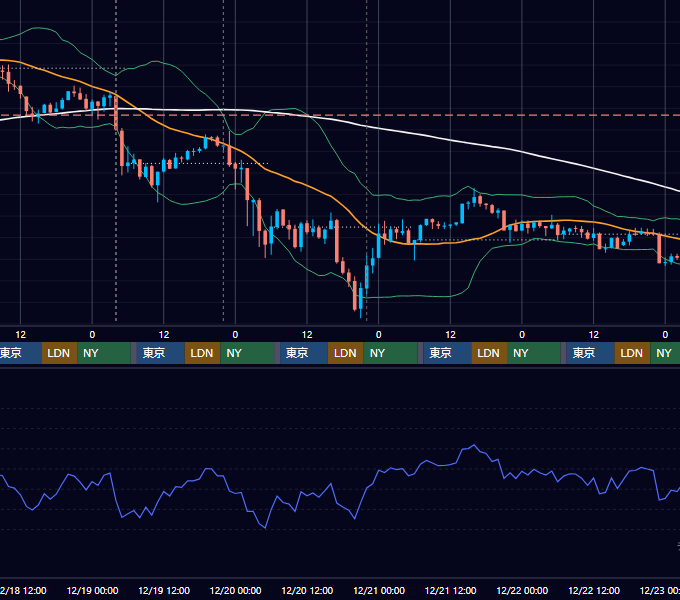680x600 pixels.
Task: Click the 12/19 12:00 time axis label
Action: click(x=164, y=590)
